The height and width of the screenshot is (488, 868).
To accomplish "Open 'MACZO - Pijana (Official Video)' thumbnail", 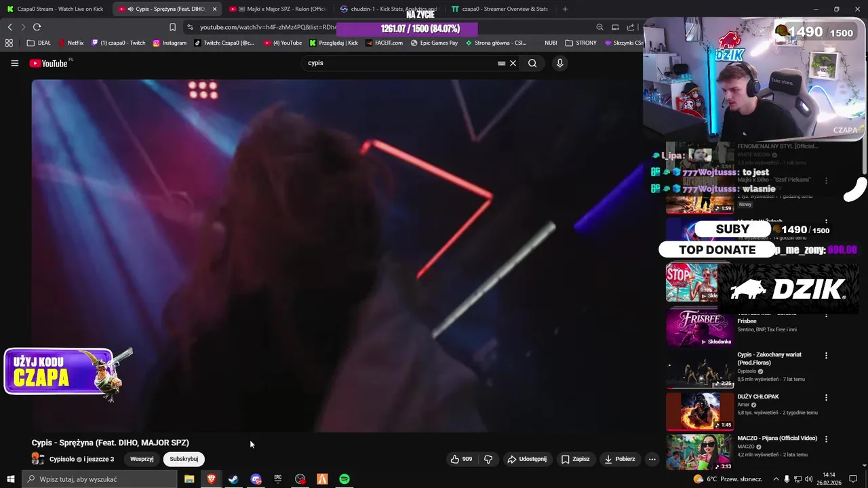I will (x=700, y=453).
